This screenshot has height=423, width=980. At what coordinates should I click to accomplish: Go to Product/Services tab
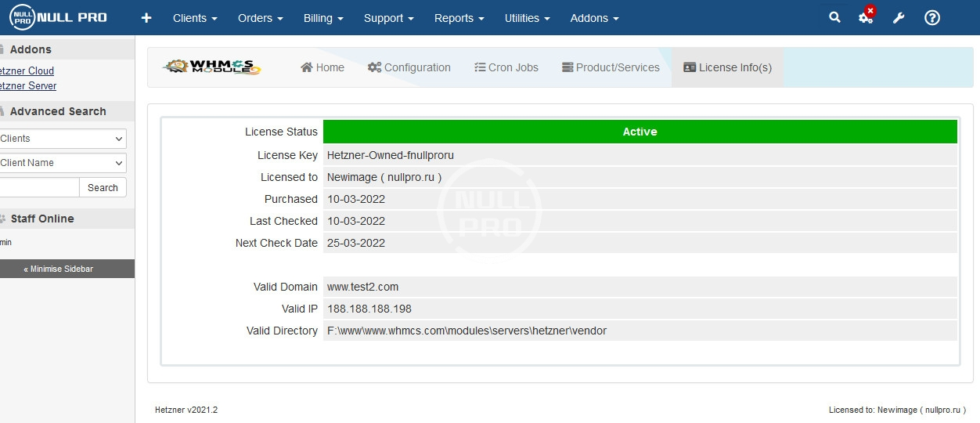611,67
